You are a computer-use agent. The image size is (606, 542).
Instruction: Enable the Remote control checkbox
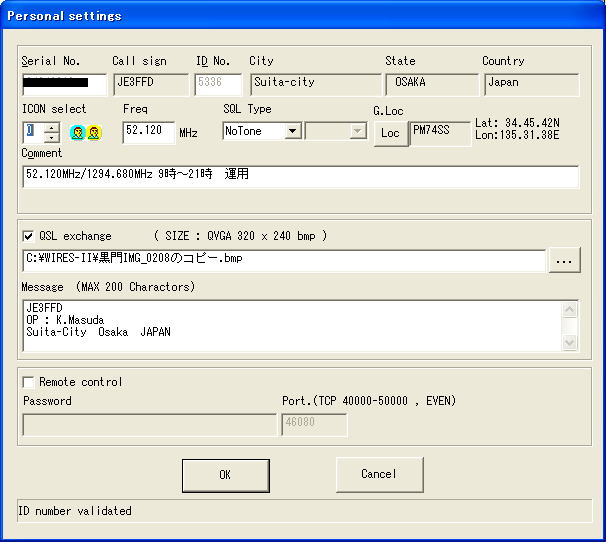click(28, 382)
